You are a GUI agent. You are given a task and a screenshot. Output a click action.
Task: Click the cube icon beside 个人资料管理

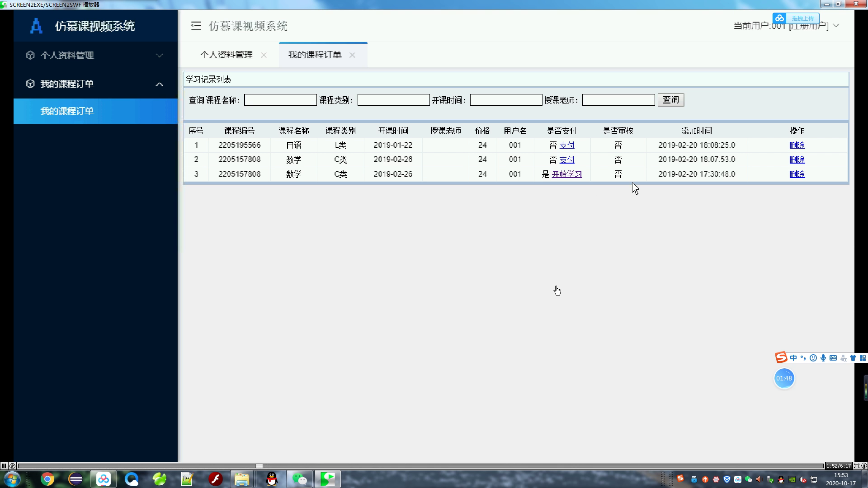point(30,55)
